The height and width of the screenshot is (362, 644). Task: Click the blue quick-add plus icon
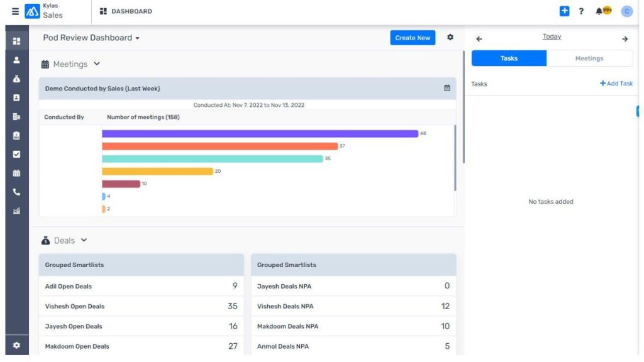[x=564, y=11]
